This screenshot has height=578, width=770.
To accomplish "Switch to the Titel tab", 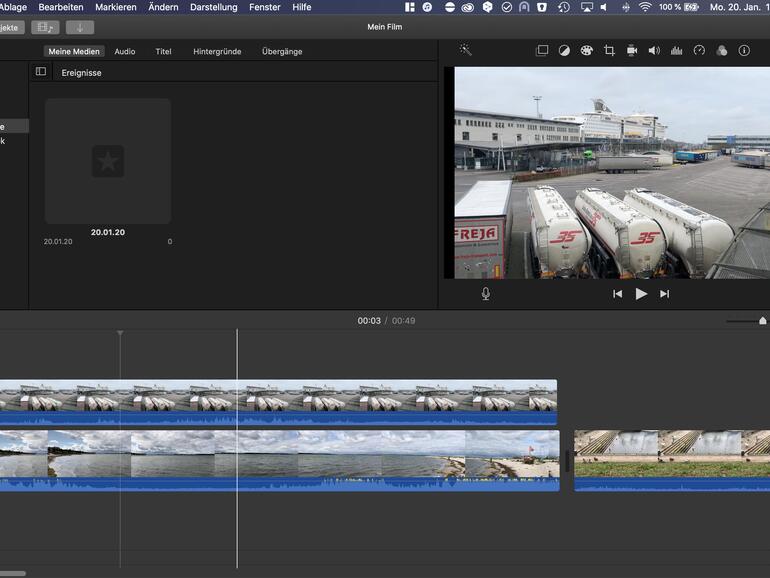I will (x=163, y=51).
